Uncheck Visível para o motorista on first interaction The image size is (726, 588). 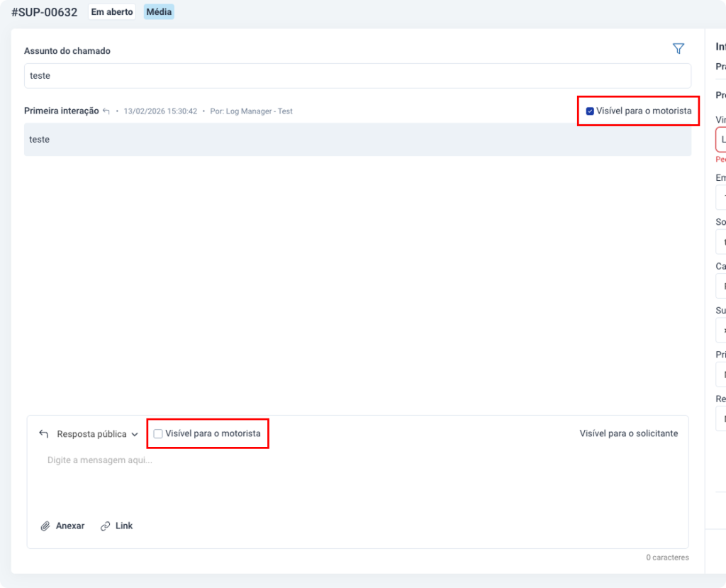tap(590, 111)
